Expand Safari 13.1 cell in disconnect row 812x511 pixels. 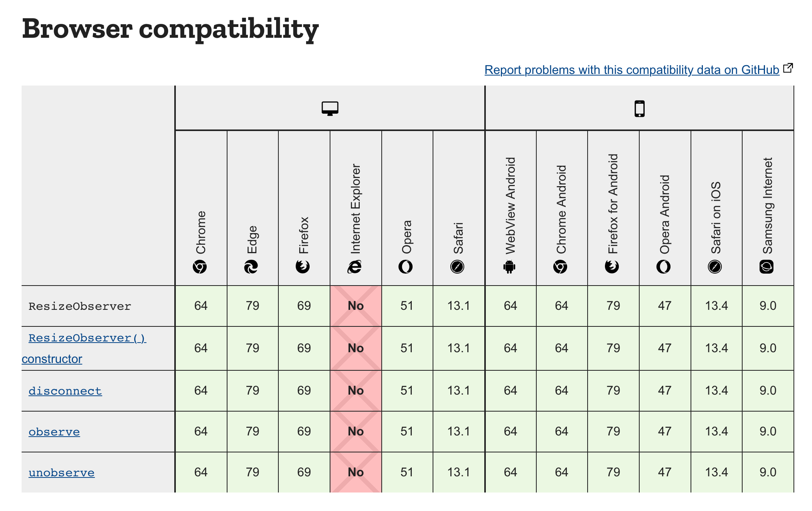[x=459, y=391]
